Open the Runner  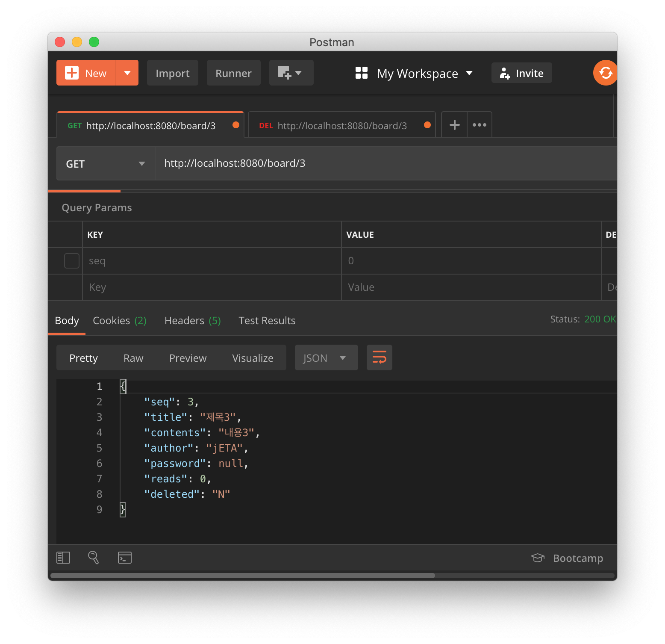click(233, 73)
